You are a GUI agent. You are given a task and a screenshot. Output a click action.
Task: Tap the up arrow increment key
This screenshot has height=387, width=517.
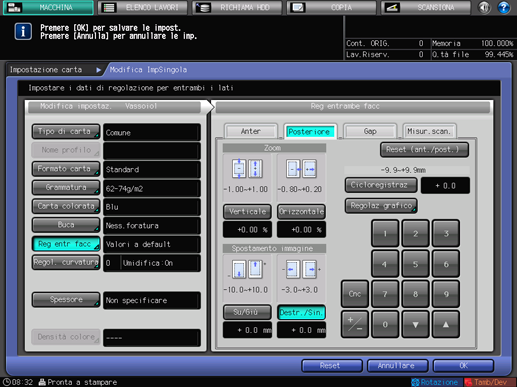pos(446,324)
